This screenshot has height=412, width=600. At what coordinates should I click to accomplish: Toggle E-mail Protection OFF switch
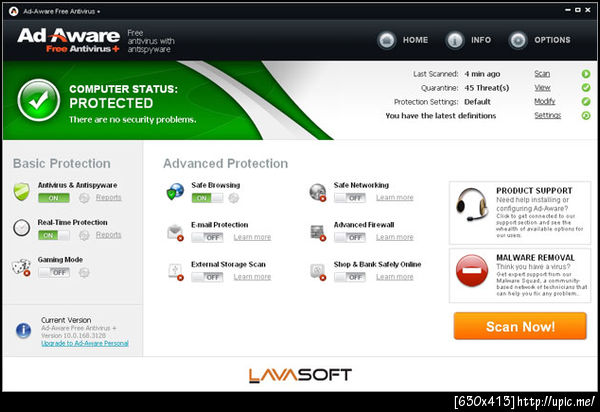pyautogui.click(x=207, y=237)
